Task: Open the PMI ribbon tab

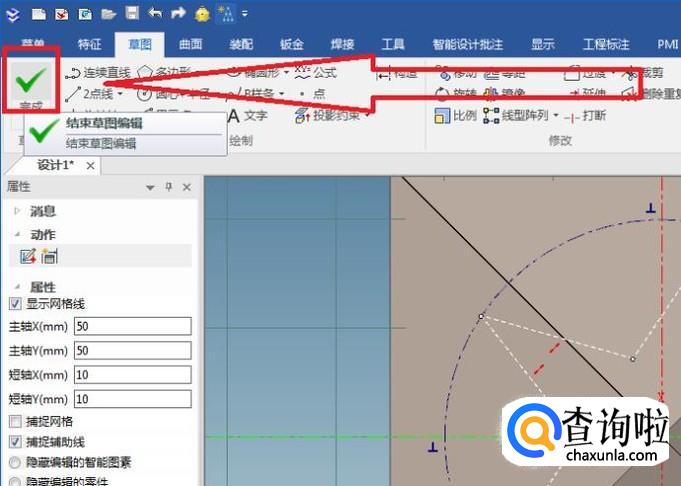Action: 668,44
